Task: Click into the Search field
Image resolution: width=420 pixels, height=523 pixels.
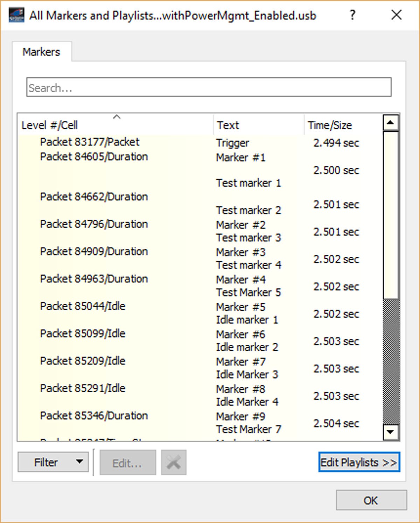Action: click(209, 87)
